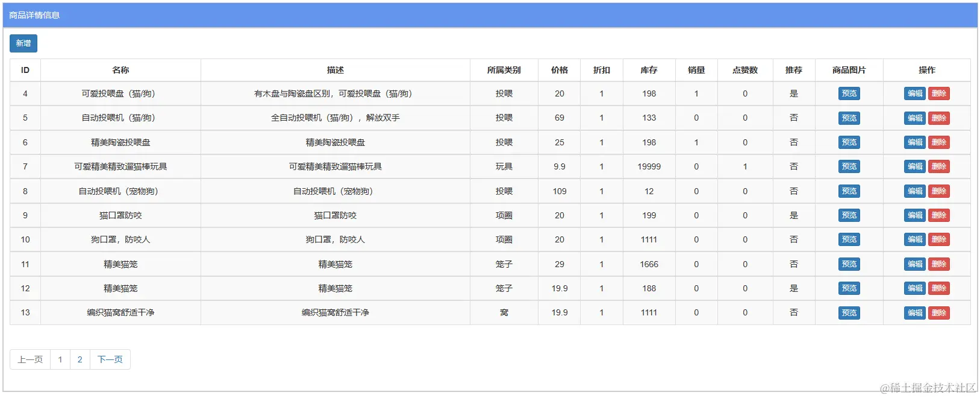Delete product ID 6 精美陶瓷投喂盘
Screen dimensions: 980x398
point(938,142)
